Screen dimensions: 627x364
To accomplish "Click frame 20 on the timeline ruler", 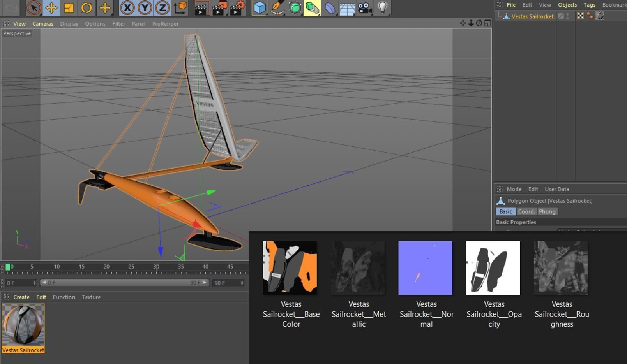I will [106, 267].
